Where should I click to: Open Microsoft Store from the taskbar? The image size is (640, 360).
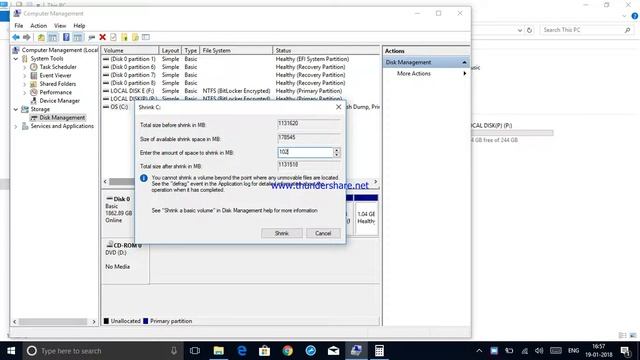tap(264, 351)
